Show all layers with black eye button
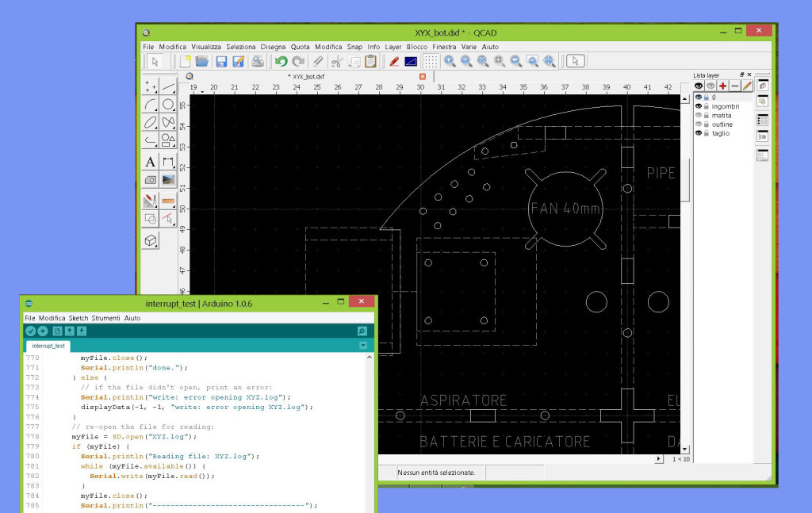This screenshot has height=513, width=812. [x=699, y=86]
